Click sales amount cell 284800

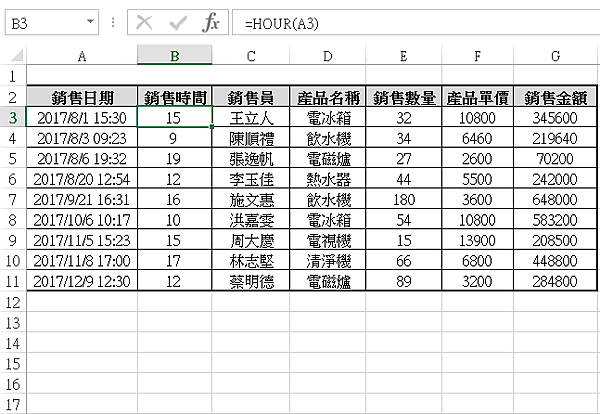coord(555,281)
